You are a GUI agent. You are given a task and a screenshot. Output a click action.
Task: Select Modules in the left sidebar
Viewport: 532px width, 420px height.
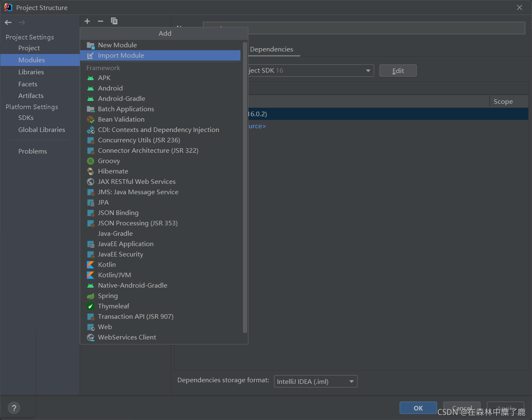[x=40, y=60]
